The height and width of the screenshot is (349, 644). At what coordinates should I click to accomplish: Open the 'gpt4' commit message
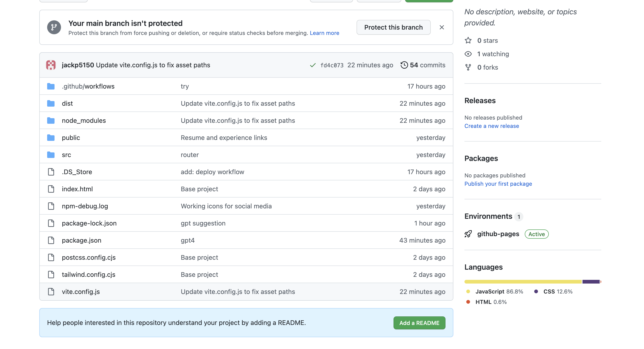click(187, 241)
